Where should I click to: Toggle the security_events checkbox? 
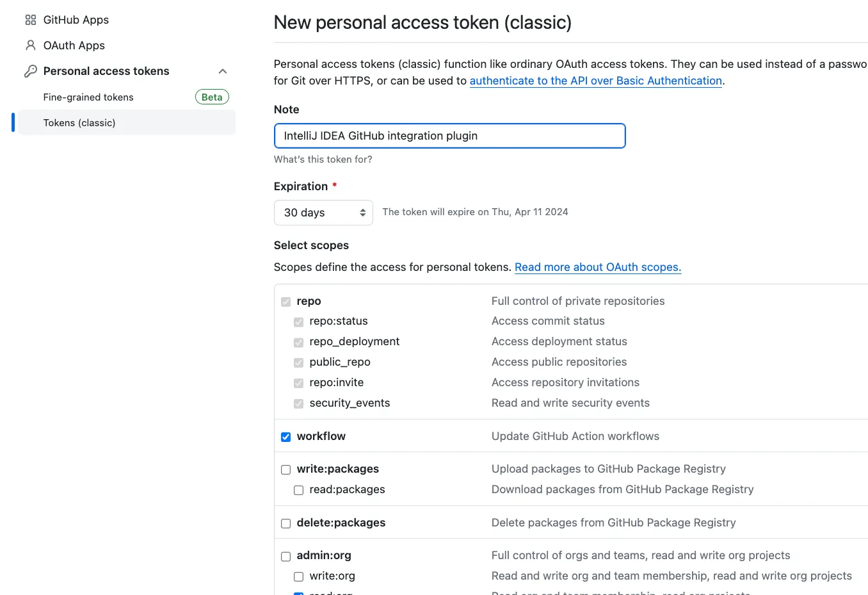click(299, 403)
